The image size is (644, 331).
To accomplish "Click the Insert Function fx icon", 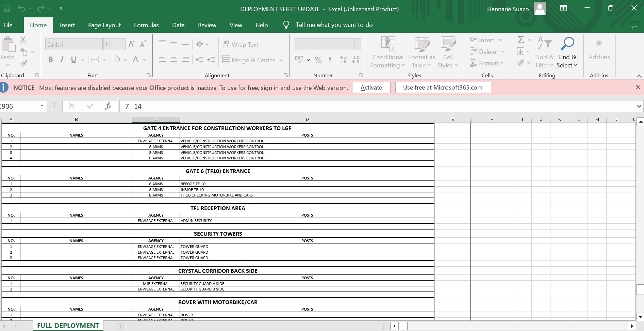I will [108, 106].
